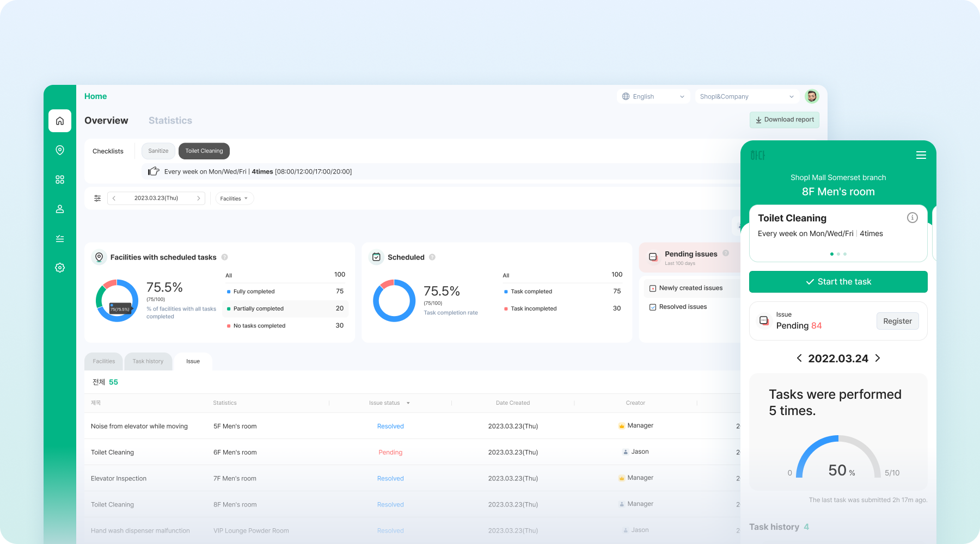Click the Start the task button

tap(838, 282)
